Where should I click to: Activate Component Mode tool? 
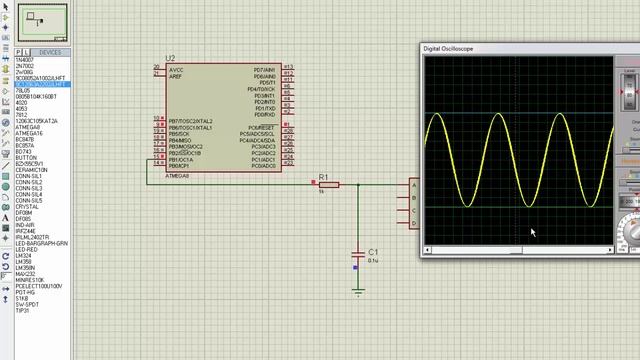[x=5, y=17]
